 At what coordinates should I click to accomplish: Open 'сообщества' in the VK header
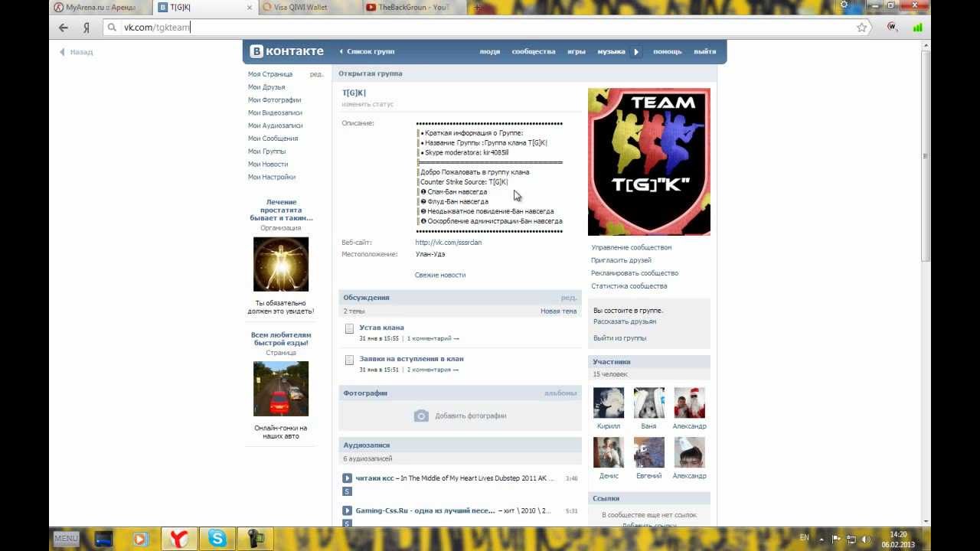(x=534, y=52)
